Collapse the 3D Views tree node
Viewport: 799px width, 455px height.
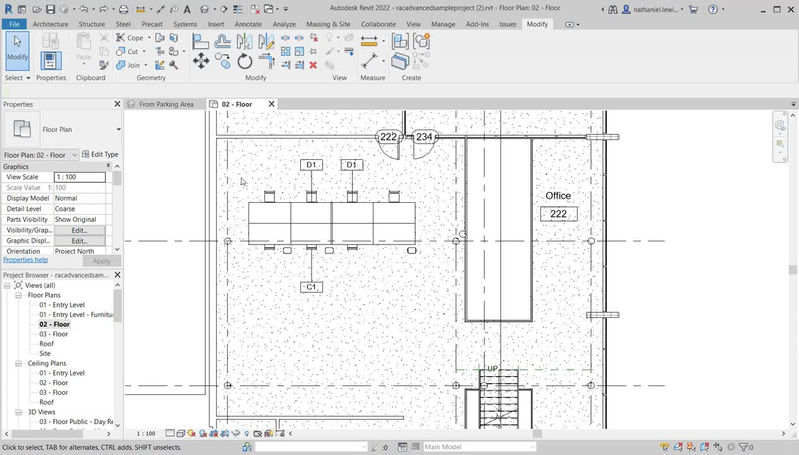(18, 412)
